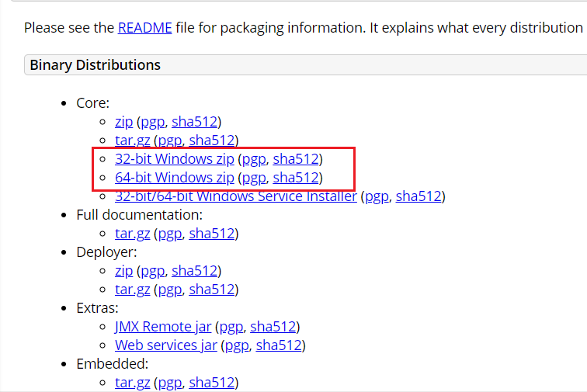Open sha512 checksum for Windows Service Installer
This screenshot has width=587, height=392.
[419, 196]
